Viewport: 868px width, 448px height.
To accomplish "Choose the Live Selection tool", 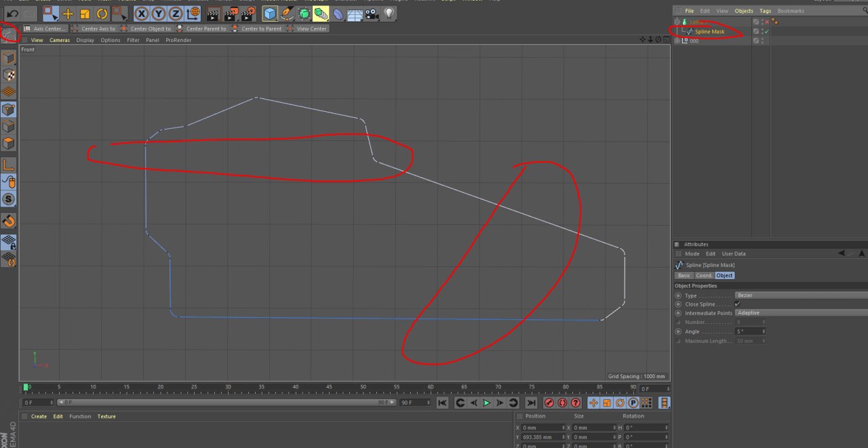I will coord(51,13).
